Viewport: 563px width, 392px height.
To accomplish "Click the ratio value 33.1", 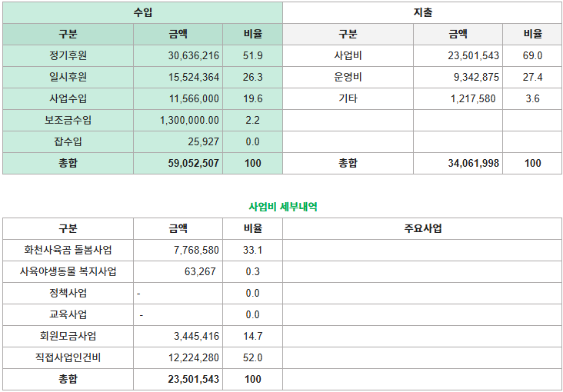I will 252,251.
